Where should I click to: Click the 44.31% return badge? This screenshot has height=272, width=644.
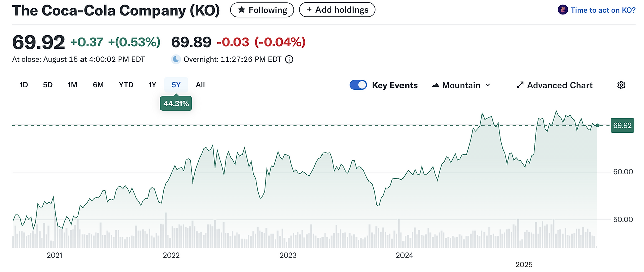tap(176, 104)
